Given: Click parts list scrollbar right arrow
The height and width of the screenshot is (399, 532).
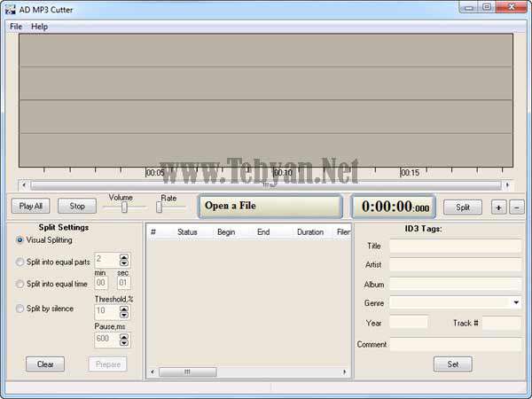Looking at the screenshot, I should (344, 372).
